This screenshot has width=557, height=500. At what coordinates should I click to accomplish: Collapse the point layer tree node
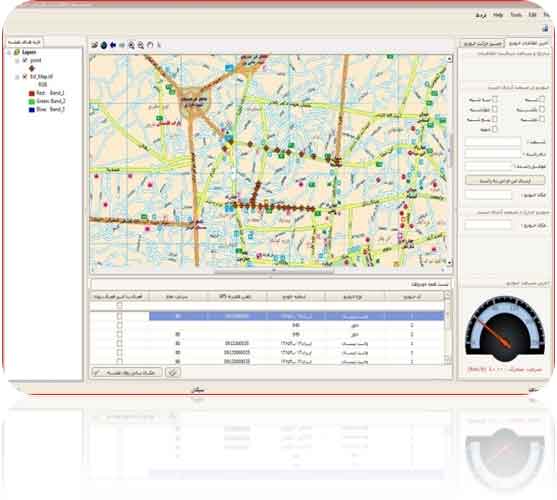tap(17, 61)
